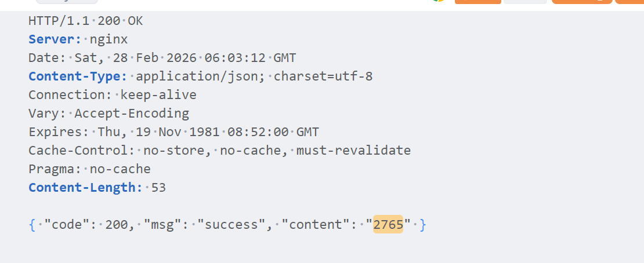Click the charset=utf-8 text
The image size is (644, 263).
click(x=323, y=76)
